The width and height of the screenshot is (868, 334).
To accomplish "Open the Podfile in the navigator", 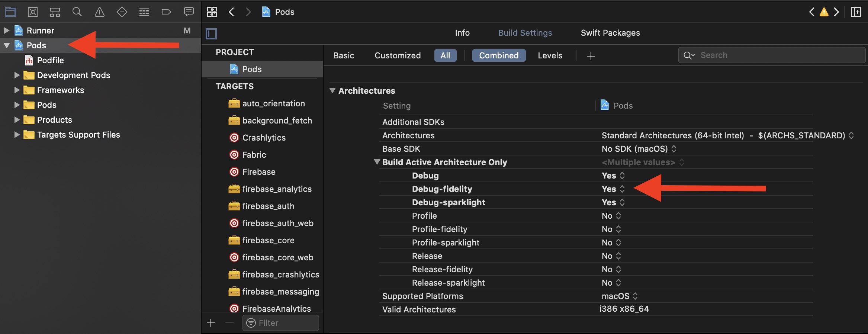I will click(x=50, y=60).
